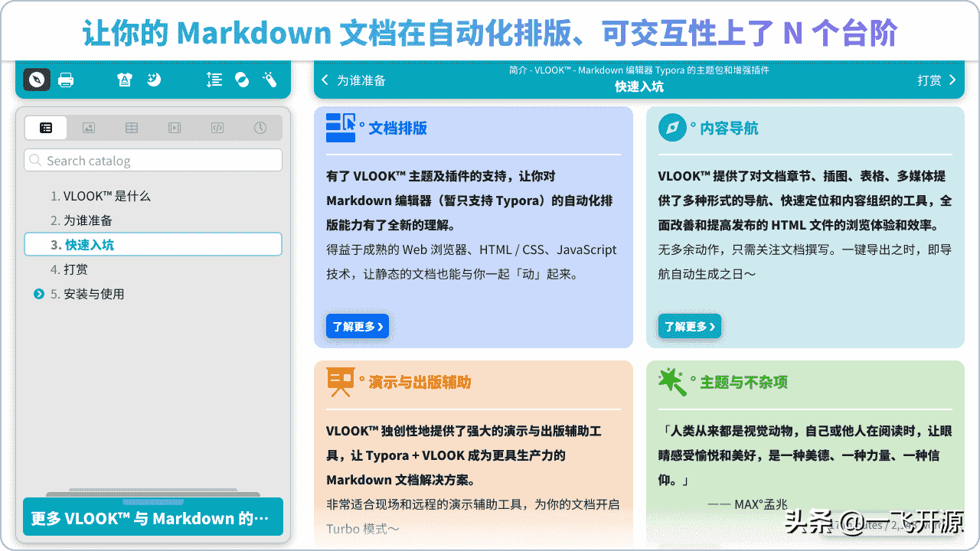Image resolution: width=980 pixels, height=551 pixels.
Task: Click the overlapping circles color scheme icon
Action: pos(242,80)
